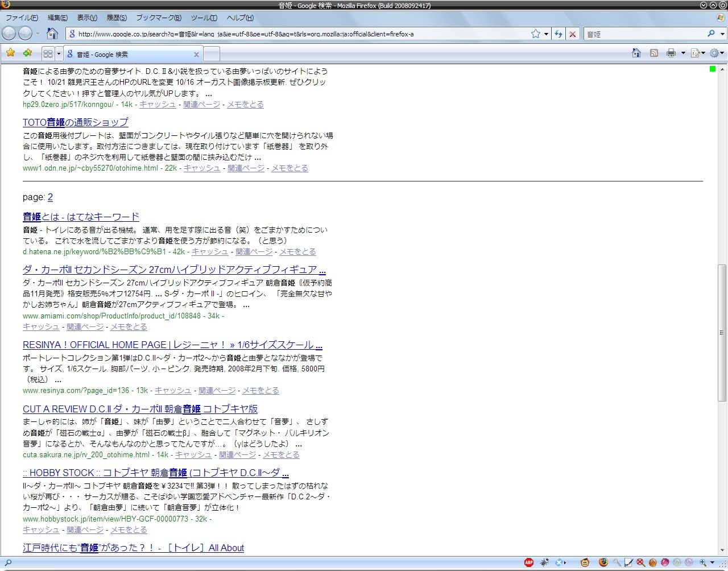Click the red X stop button
Image resolution: width=728 pixels, height=571 pixels.
point(573,34)
